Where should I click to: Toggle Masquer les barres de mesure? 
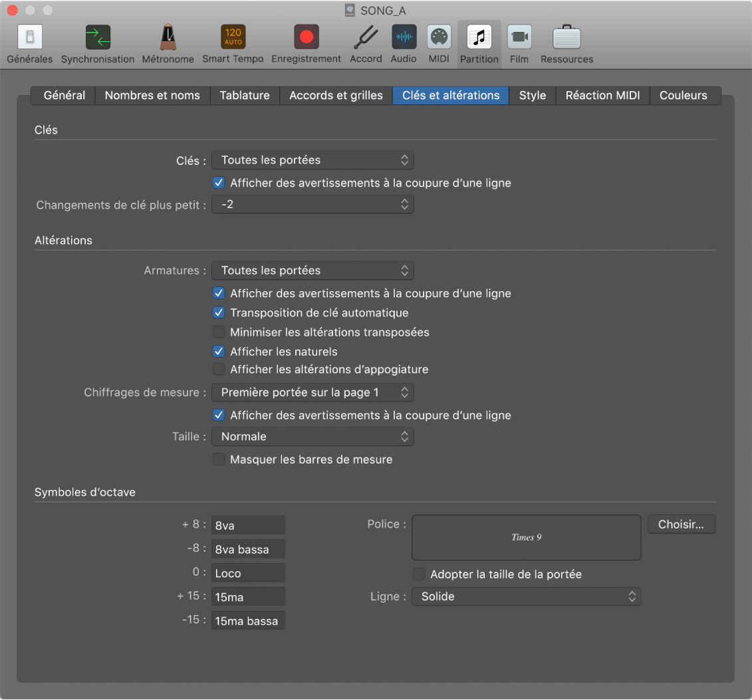219,459
